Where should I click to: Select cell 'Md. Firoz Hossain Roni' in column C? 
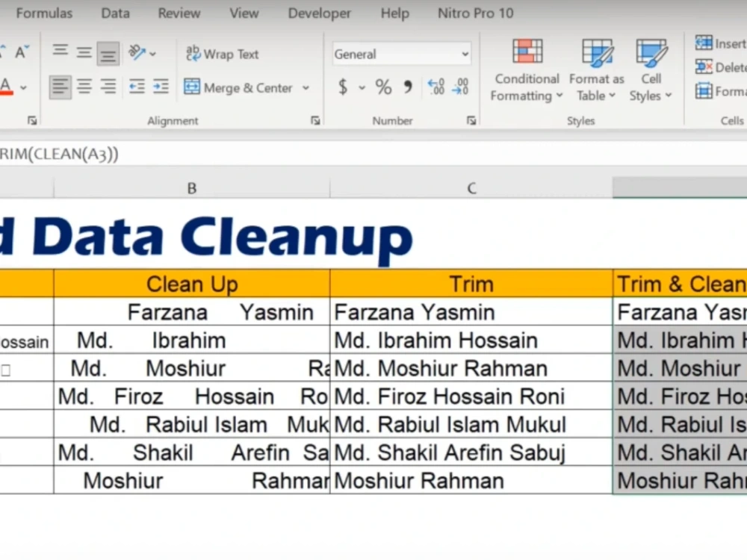click(x=471, y=396)
